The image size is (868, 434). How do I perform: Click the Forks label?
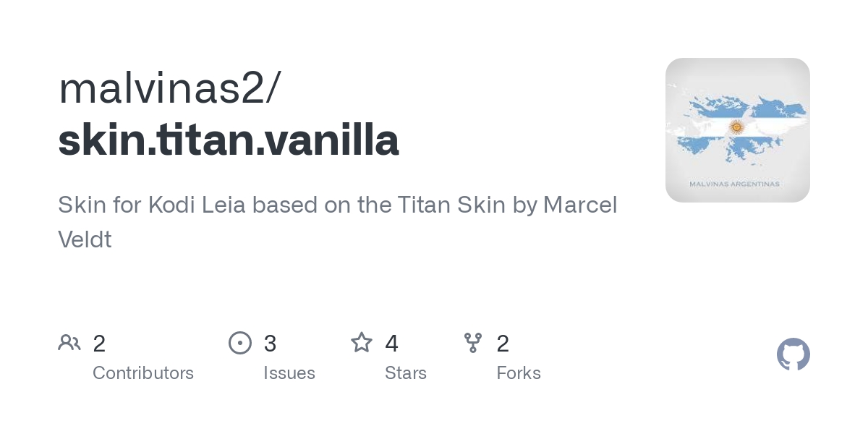pyautogui.click(x=519, y=373)
